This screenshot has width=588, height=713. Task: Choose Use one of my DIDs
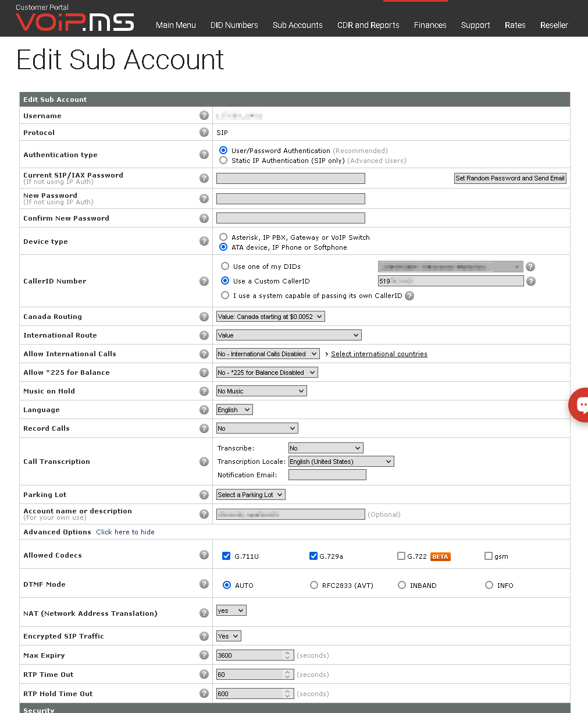pos(225,266)
